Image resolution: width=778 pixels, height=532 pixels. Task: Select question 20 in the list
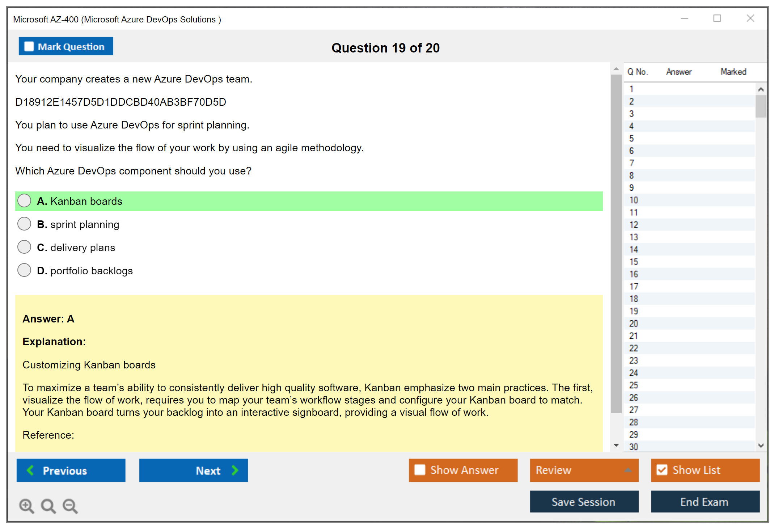coord(634,324)
